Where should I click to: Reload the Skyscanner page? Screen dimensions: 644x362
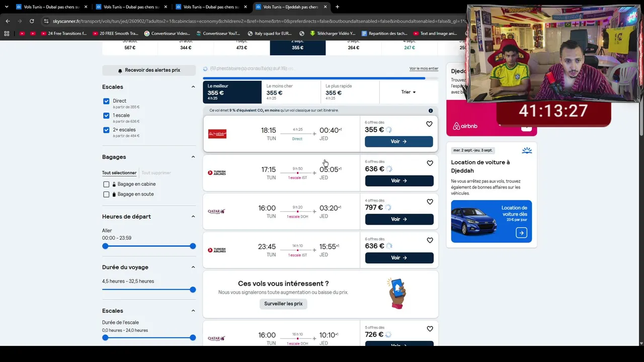tap(32, 21)
